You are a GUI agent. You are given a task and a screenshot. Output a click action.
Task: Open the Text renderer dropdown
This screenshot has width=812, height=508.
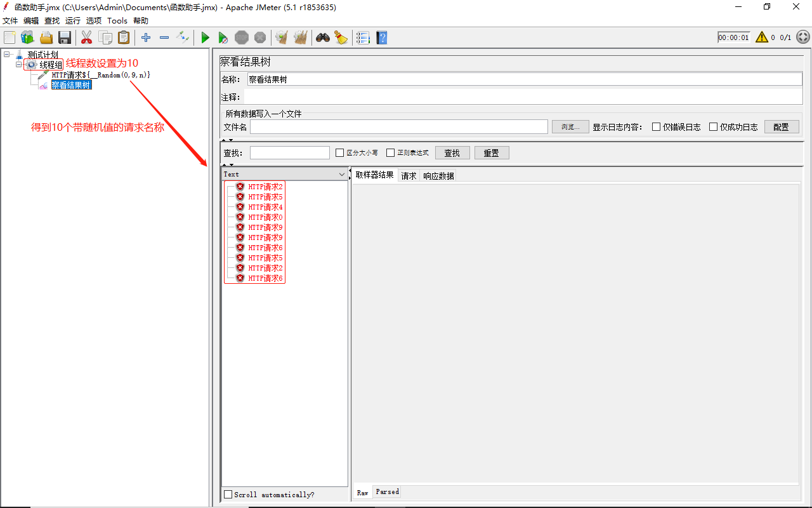342,174
